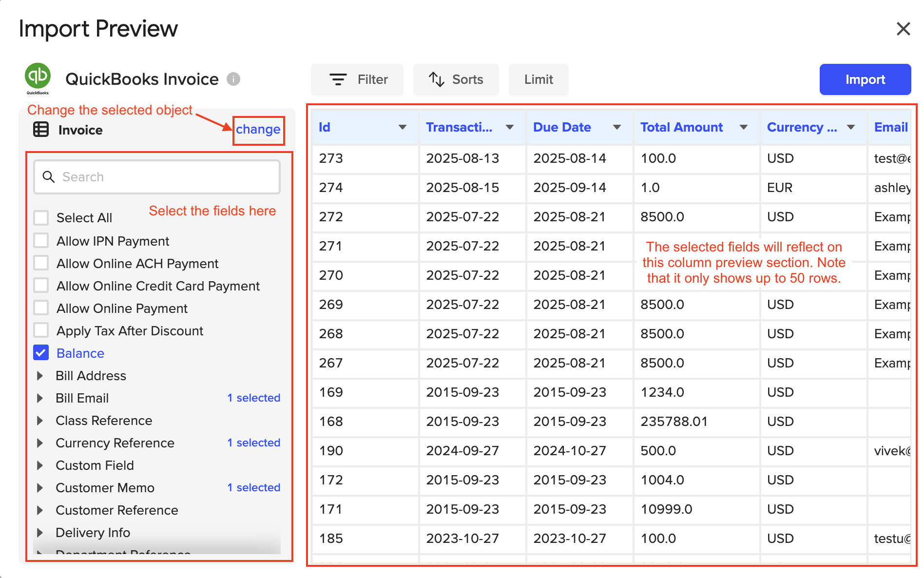Click the change link for Invoice

(x=258, y=130)
